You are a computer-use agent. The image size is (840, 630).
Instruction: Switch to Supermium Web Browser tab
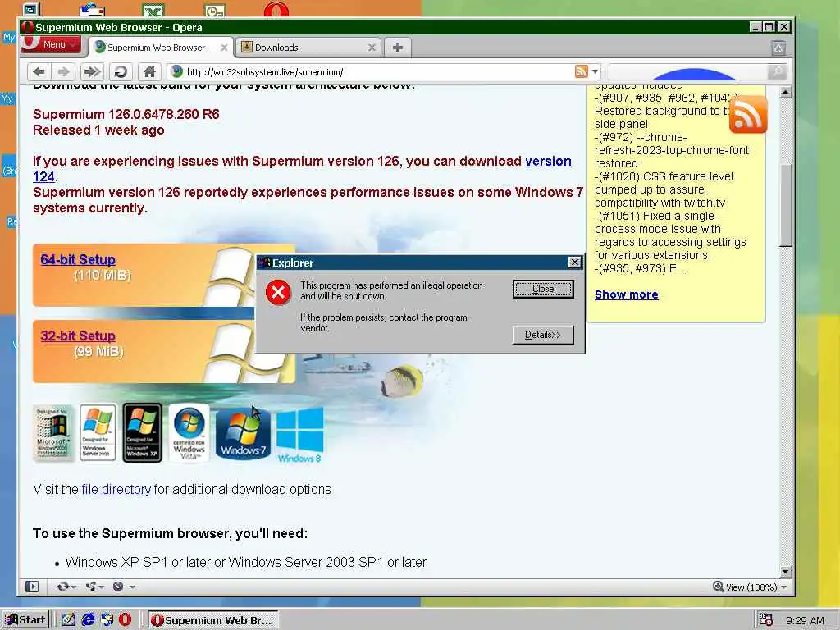pyautogui.click(x=156, y=48)
